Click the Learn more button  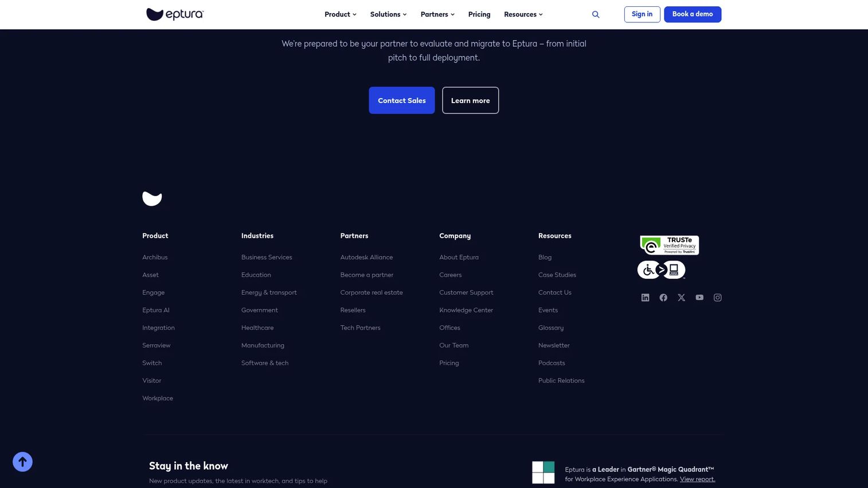point(471,100)
